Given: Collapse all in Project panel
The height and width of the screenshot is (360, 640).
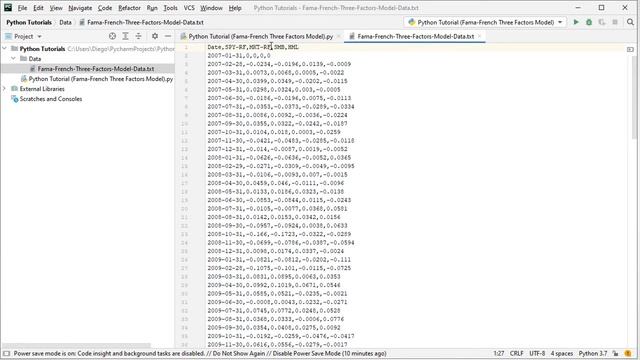Looking at the screenshot, I should pyautogui.click(x=138, y=36).
